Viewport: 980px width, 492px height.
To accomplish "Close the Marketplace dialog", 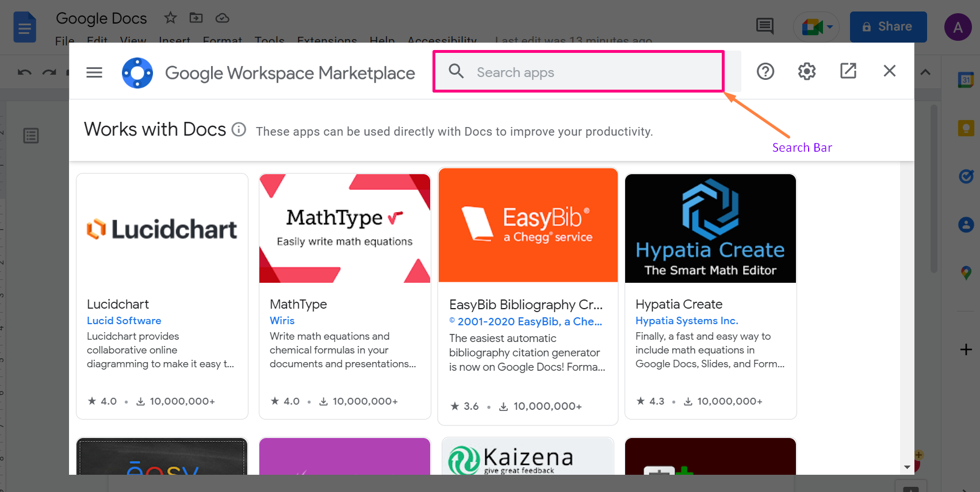I will (890, 71).
